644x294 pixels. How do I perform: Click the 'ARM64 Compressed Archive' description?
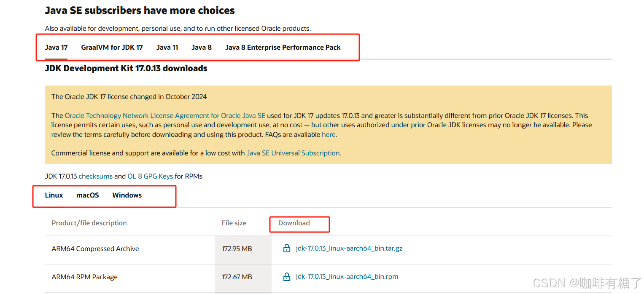95,249
